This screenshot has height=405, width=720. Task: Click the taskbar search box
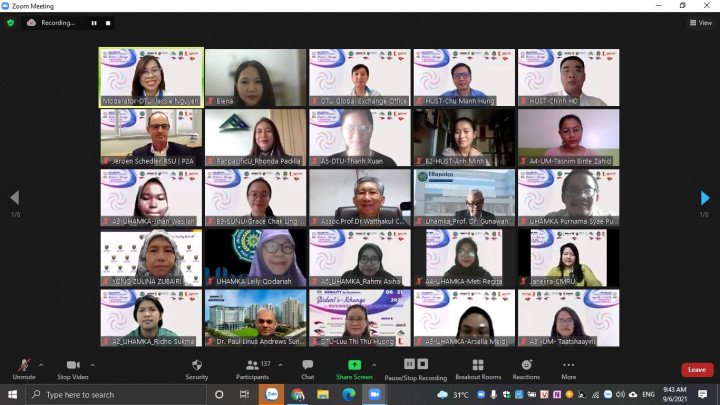click(116, 394)
